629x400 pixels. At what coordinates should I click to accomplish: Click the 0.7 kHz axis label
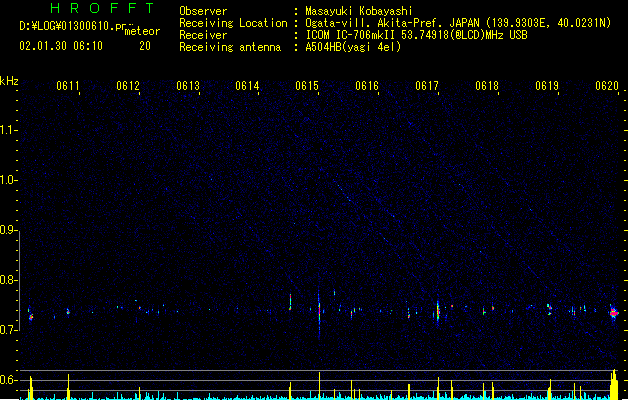pos(8,330)
